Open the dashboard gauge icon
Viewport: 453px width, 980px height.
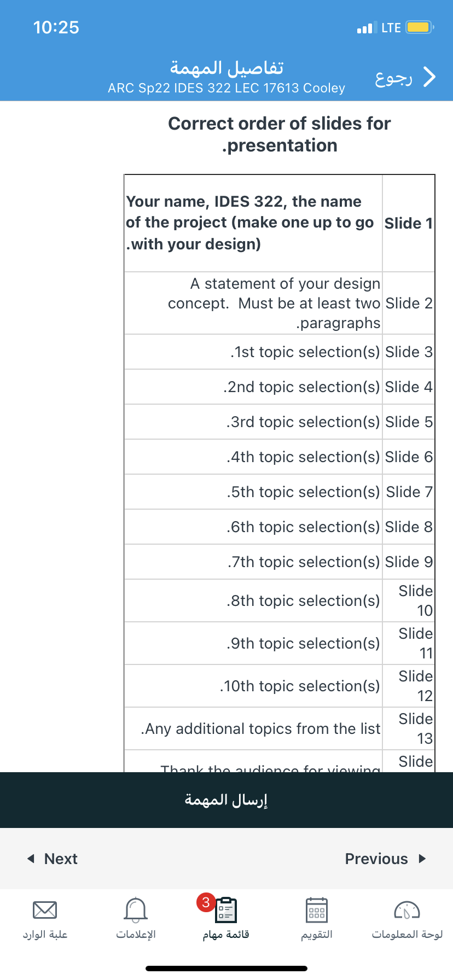pyautogui.click(x=407, y=911)
